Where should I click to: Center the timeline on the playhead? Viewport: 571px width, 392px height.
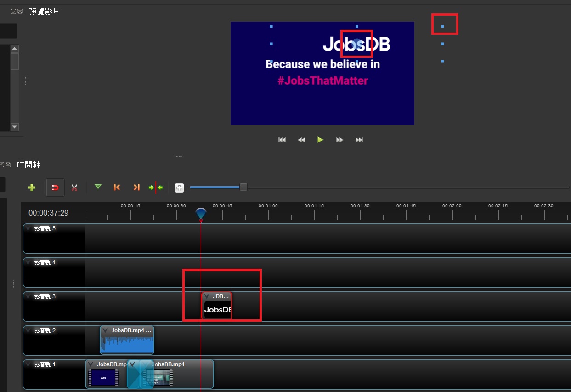tap(156, 187)
